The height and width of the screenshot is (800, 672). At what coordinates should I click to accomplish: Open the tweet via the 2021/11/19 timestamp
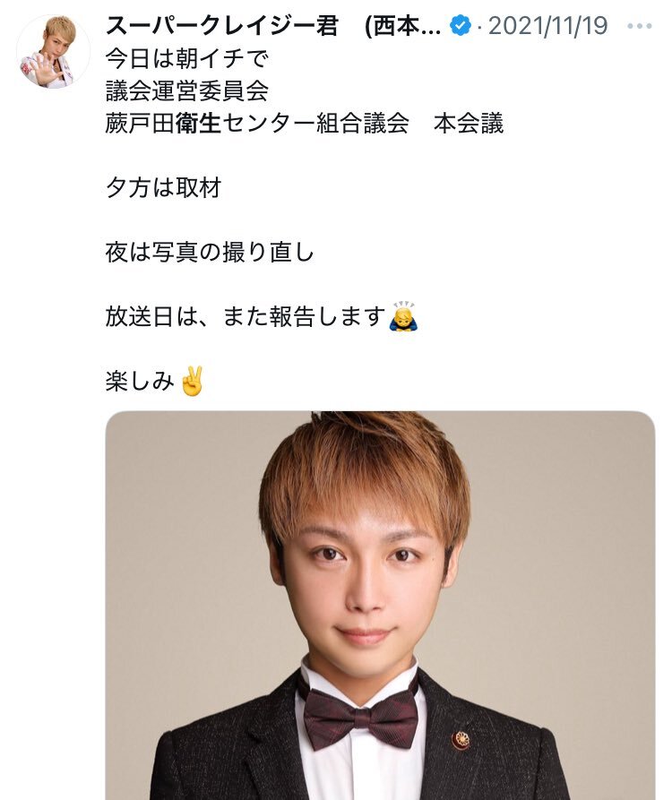click(548, 25)
